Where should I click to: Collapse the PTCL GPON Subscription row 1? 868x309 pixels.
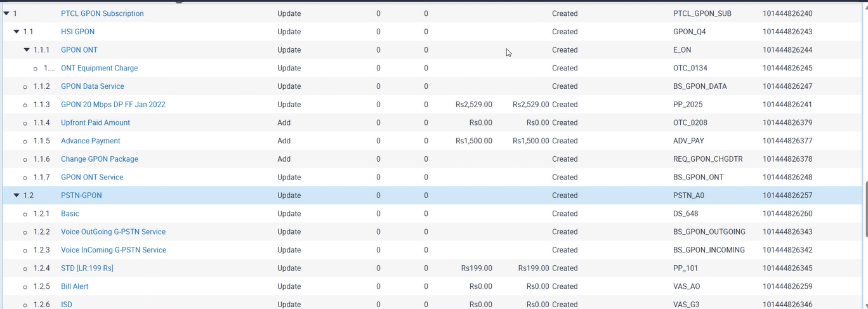(6, 13)
